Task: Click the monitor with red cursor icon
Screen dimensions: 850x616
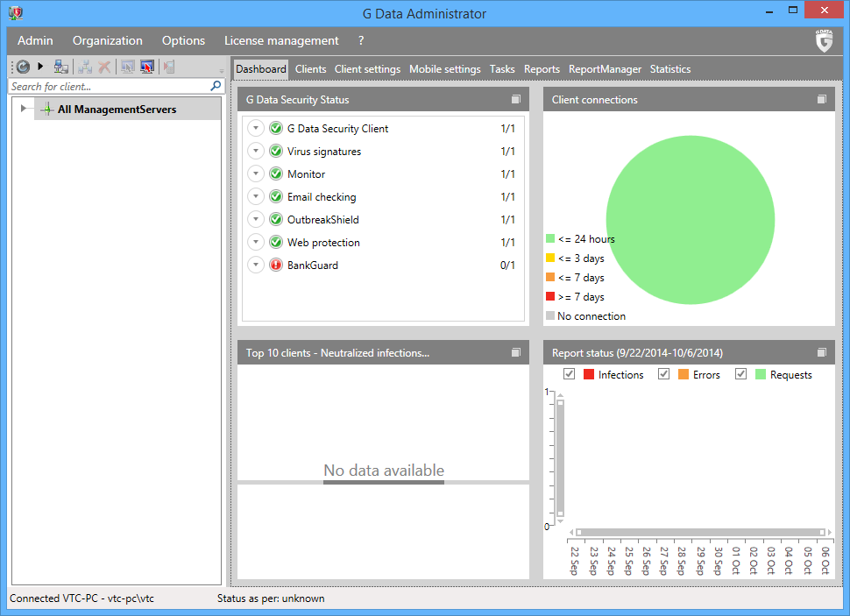Action: tap(147, 67)
